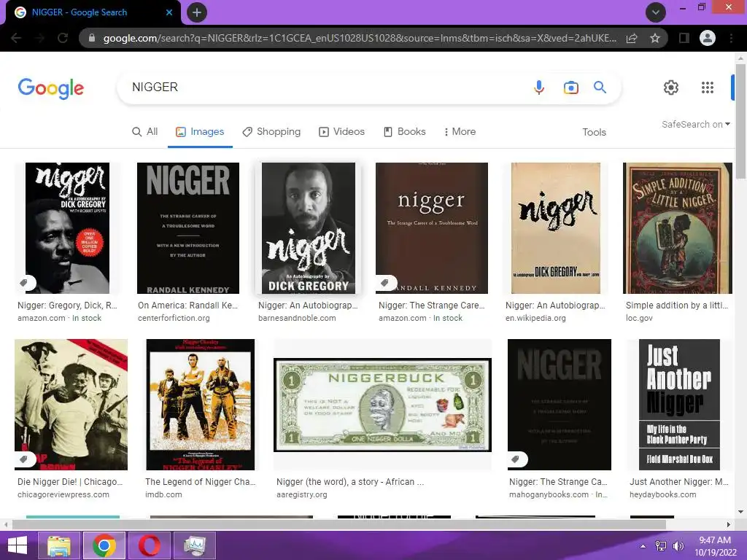This screenshot has width=747, height=560.
Task: Show hidden system tray icons
Action: (x=643, y=546)
